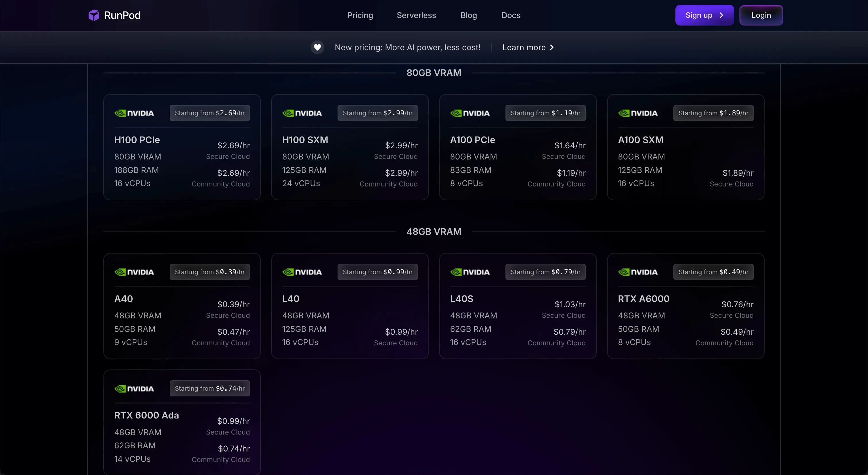
Task: Click the Starting from $1.19/hr badge
Action: point(545,113)
